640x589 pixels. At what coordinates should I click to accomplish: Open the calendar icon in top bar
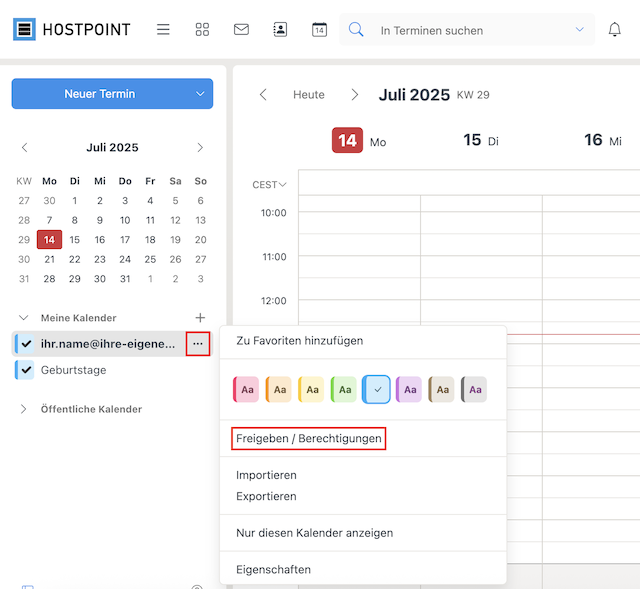pyautogui.click(x=319, y=29)
